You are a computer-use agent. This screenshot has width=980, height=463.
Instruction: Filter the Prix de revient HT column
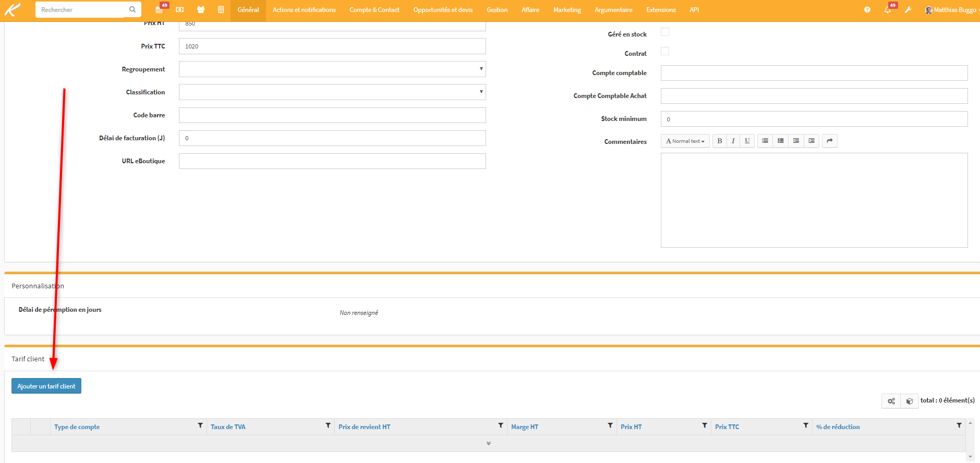click(x=501, y=425)
